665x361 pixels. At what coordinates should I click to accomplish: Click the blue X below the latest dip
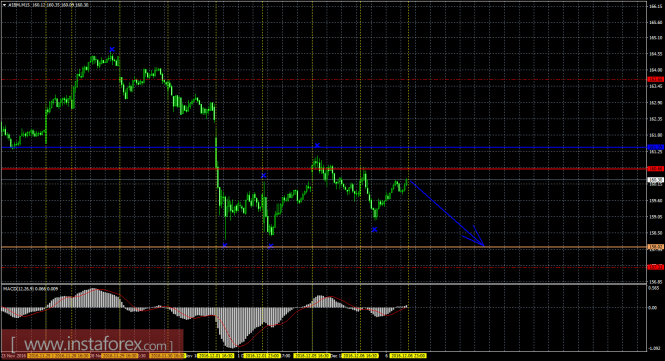pos(374,229)
